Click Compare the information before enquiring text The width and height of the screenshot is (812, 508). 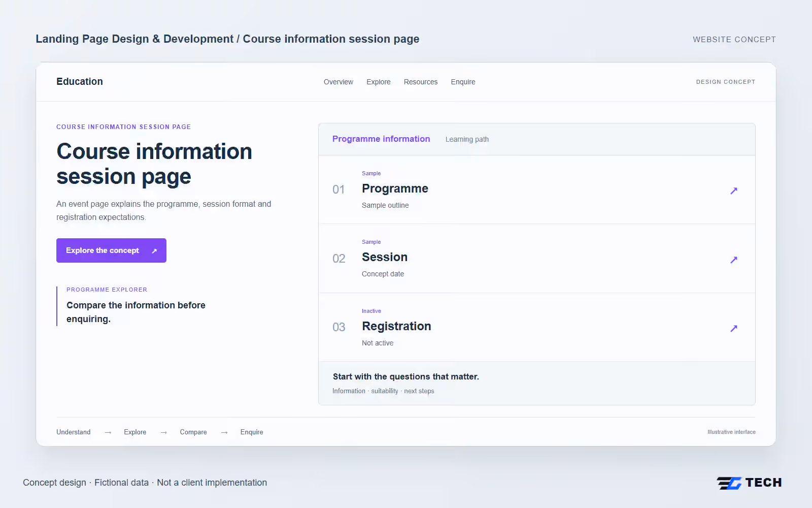136,312
